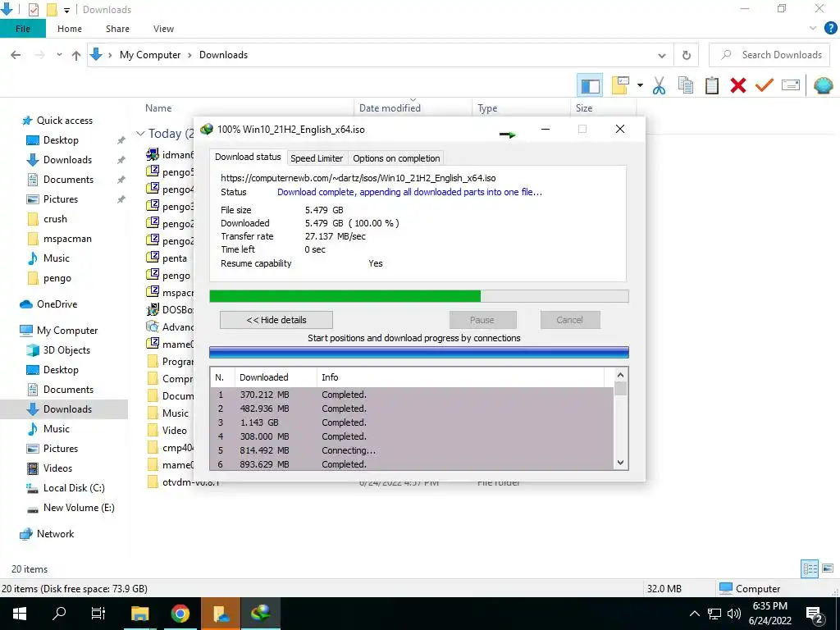Image resolution: width=840 pixels, height=630 pixels.
Task: Click the Paste clipboard icon
Action: click(x=711, y=85)
